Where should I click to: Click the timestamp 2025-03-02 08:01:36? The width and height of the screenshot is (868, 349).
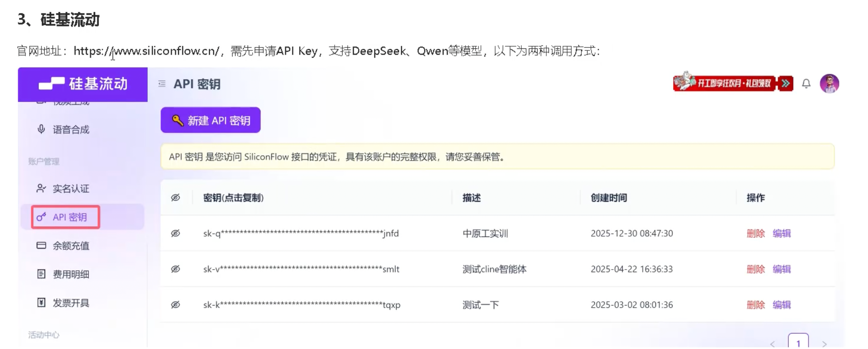(x=632, y=305)
